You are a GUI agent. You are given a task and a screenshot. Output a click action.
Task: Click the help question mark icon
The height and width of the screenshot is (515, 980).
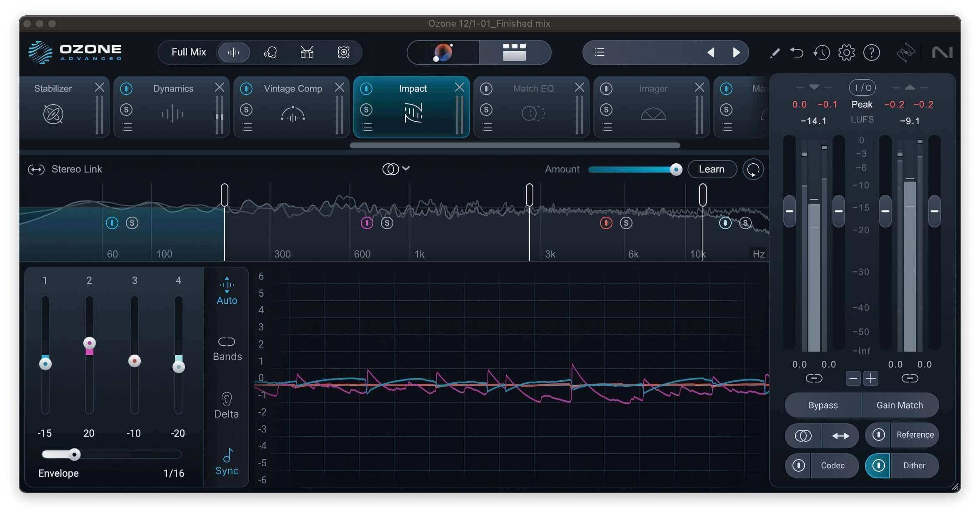(x=871, y=52)
